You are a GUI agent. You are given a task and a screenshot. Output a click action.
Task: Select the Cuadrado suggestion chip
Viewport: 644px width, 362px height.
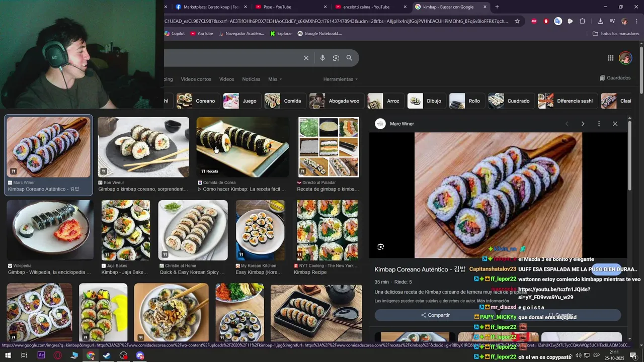pyautogui.click(x=510, y=101)
